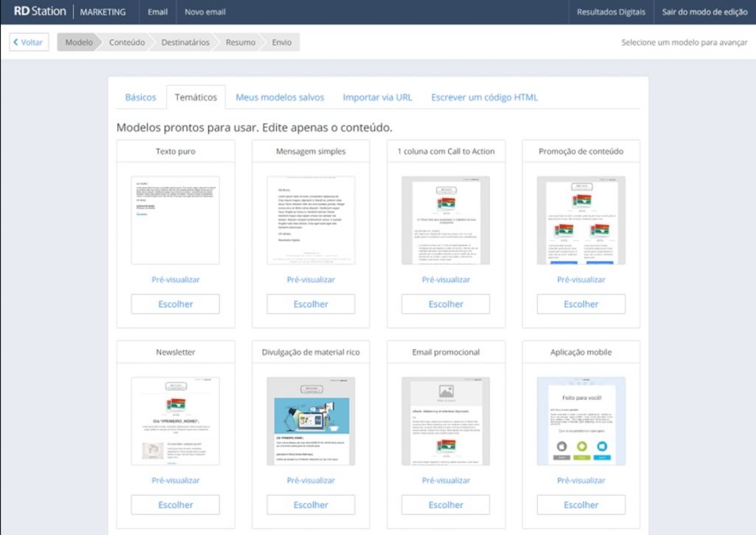This screenshot has width=756, height=535.
Task: Click the Texto puro template thumbnail
Action: tap(176, 220)
